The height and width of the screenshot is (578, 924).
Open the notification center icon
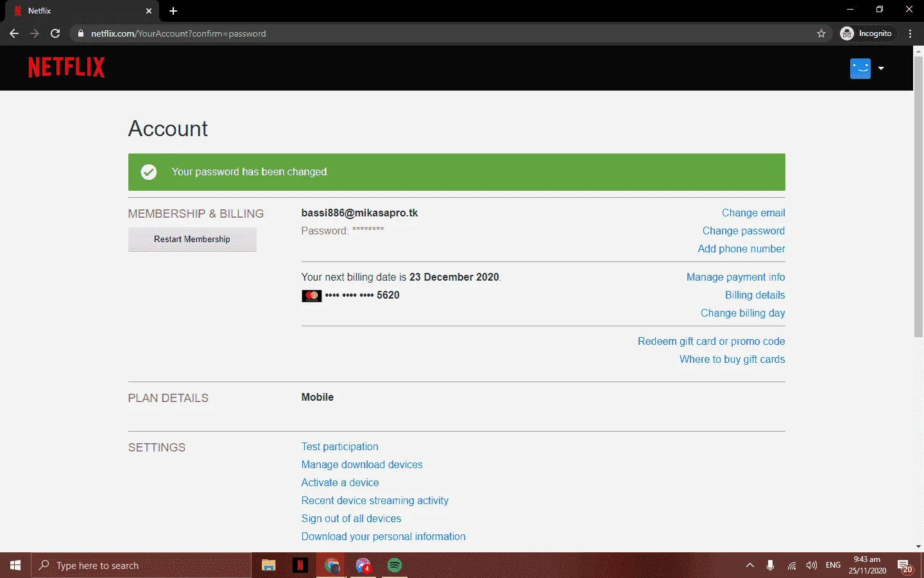click(x=905, y=566)
